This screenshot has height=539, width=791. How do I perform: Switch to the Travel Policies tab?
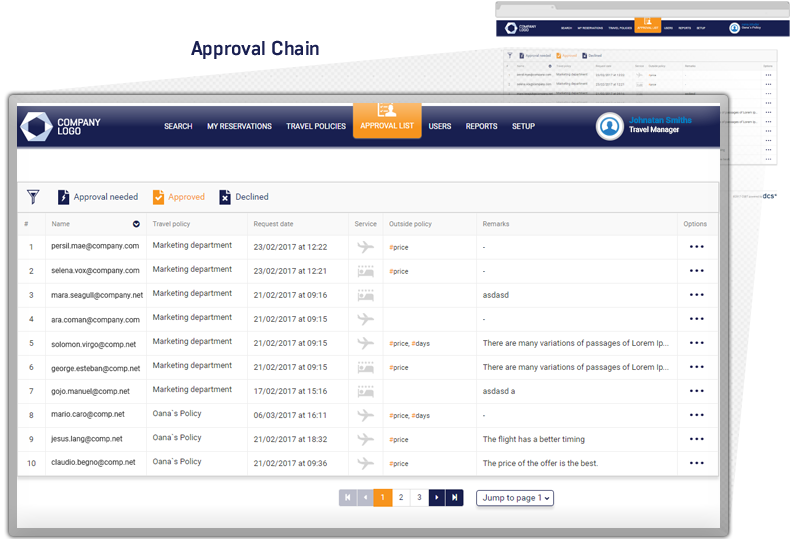pos(315,126)
